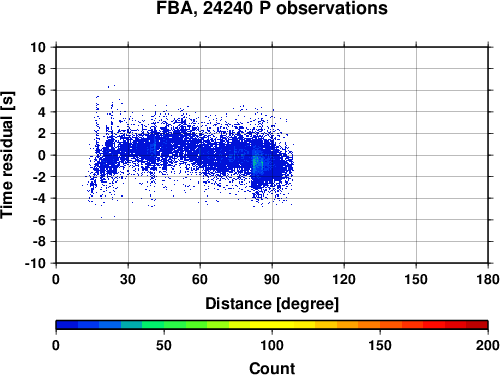Click the colorbar tick label 200
The width and height of the screenshot is (500, 375).
pos(488,345)
